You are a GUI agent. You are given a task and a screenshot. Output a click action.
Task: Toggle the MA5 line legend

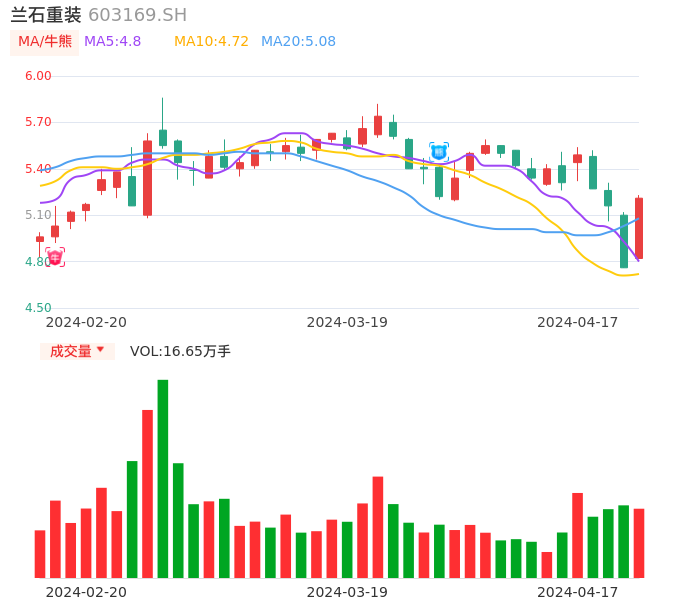112,41
